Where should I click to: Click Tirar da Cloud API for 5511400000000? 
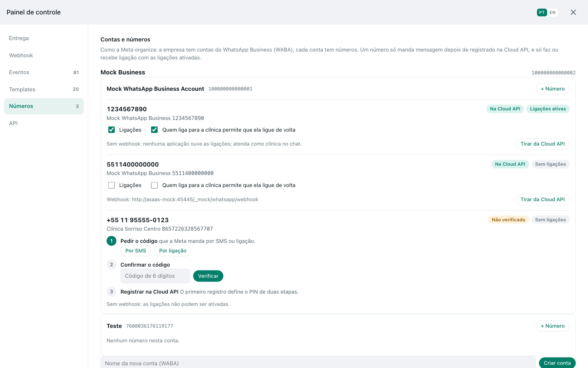(542, 200)
